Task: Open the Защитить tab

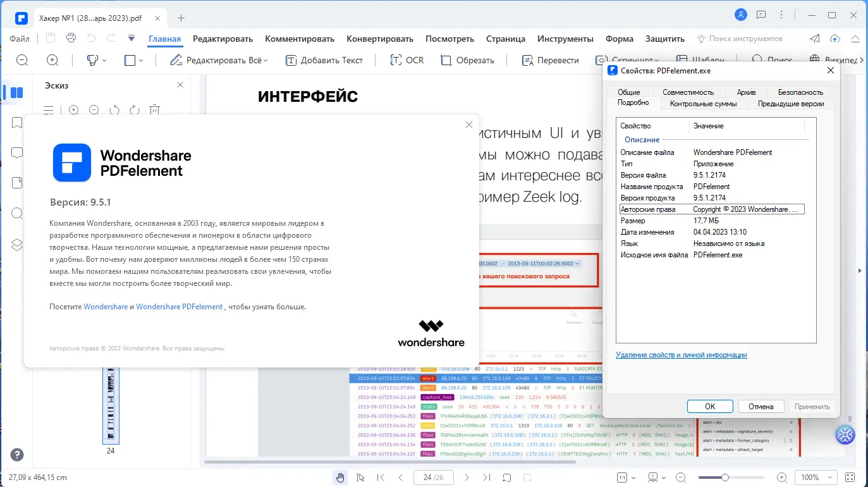Action: point(665,39)
